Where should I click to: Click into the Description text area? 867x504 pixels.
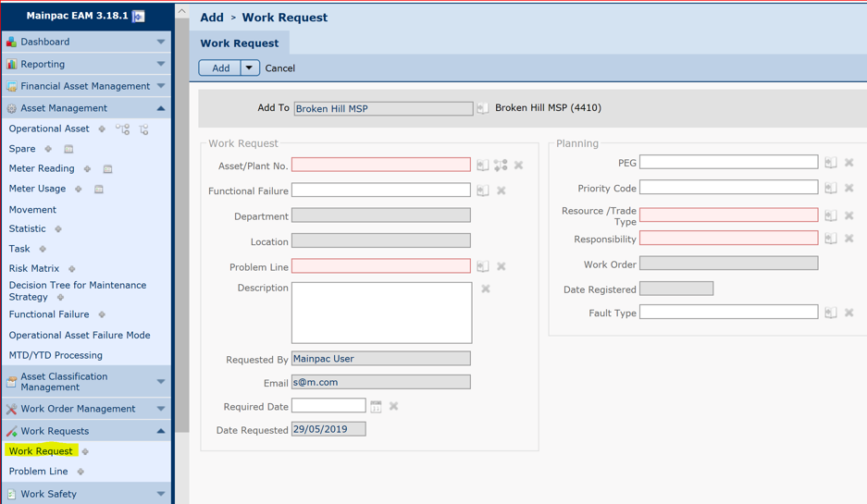(381, 313)
